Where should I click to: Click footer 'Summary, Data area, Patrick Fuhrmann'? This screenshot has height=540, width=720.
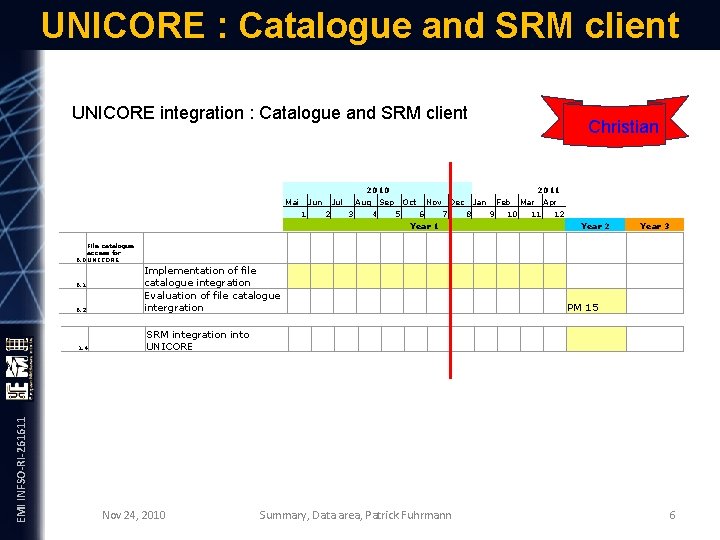pyautogui.click(x=355, y=515)
